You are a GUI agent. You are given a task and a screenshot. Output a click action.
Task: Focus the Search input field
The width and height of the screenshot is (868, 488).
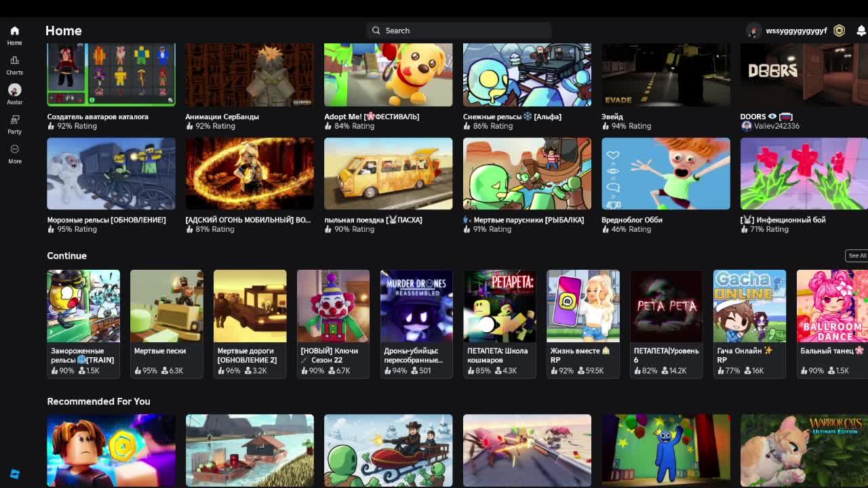click(x=459, y=30)
